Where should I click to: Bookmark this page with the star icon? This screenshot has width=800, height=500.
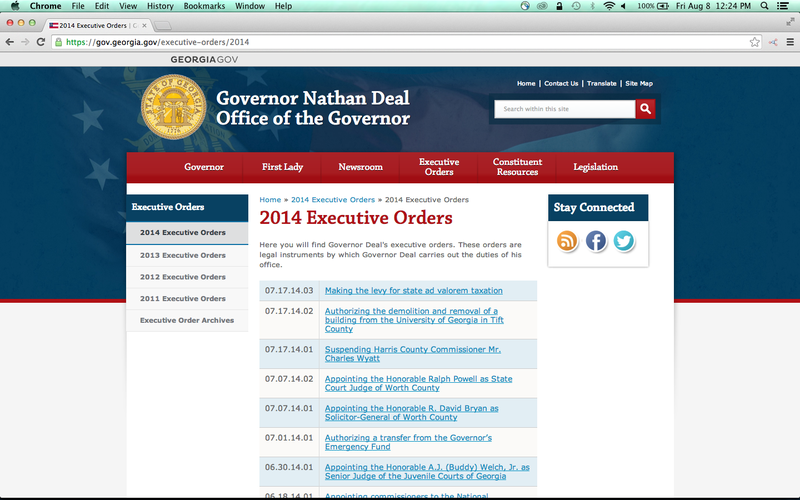point(755,42)
